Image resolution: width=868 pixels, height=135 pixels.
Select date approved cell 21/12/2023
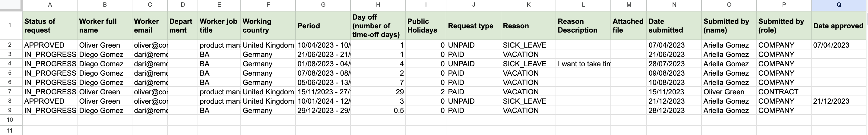tap(838, 101)
